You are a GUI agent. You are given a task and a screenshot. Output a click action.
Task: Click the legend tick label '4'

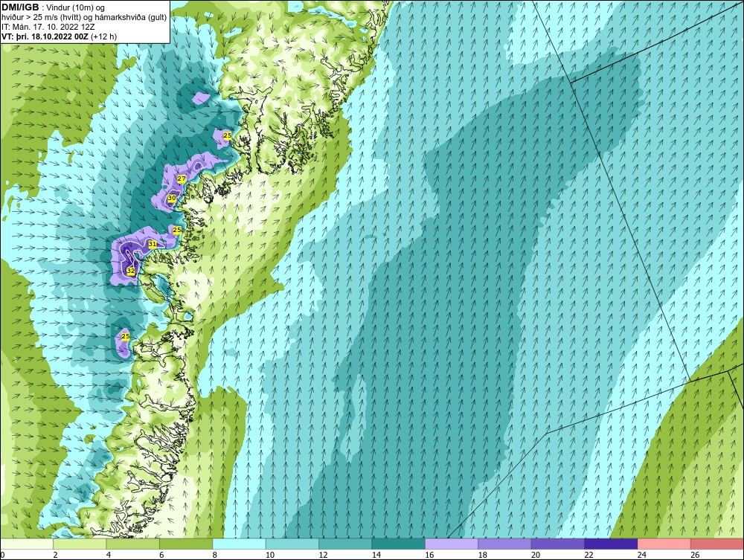coord(108,555)
